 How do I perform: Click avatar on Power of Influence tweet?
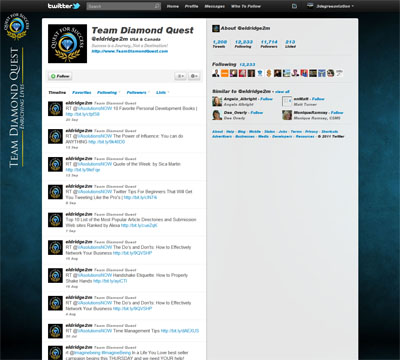tap(55, 137)
